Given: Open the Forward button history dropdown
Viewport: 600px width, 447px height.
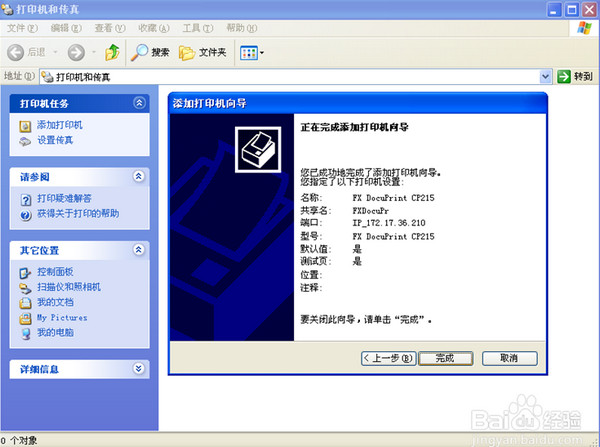Looking at the screenshot, I should click(94, 52).
